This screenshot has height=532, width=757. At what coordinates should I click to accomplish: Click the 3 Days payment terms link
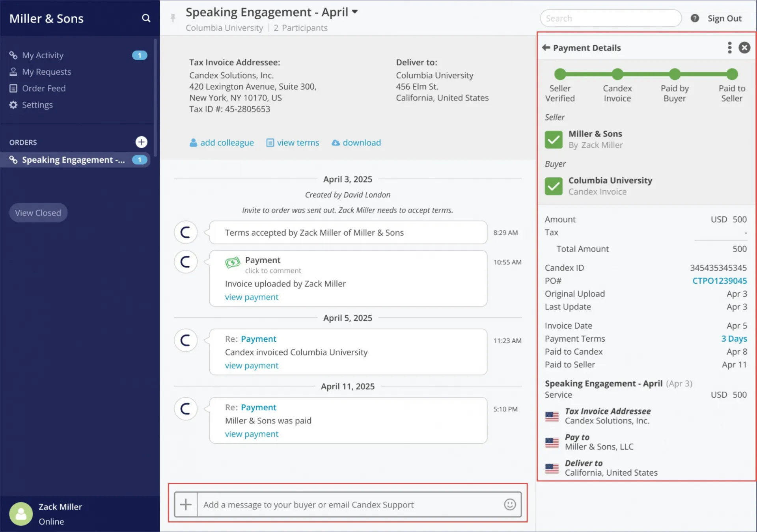pyautogui.click(x=734, y=339)
